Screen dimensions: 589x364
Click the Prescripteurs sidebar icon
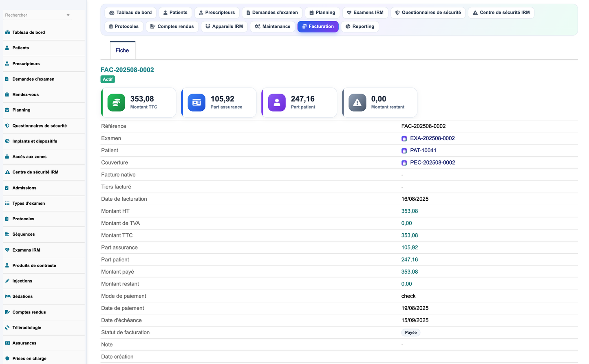(x=7, y=64)
